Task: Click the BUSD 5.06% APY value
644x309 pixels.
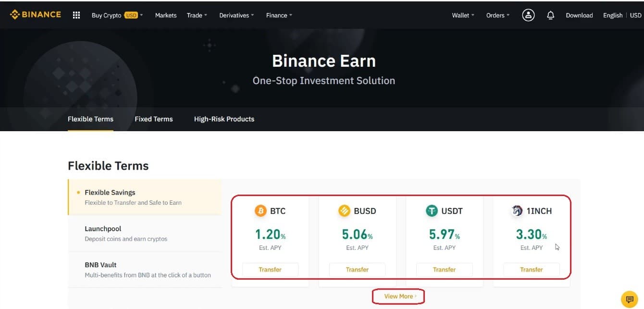Action: [357, 234]
